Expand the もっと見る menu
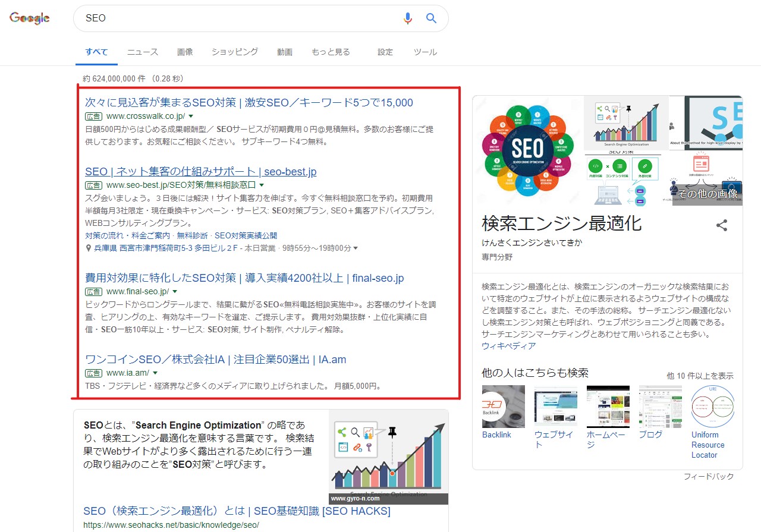 (331, 52)
